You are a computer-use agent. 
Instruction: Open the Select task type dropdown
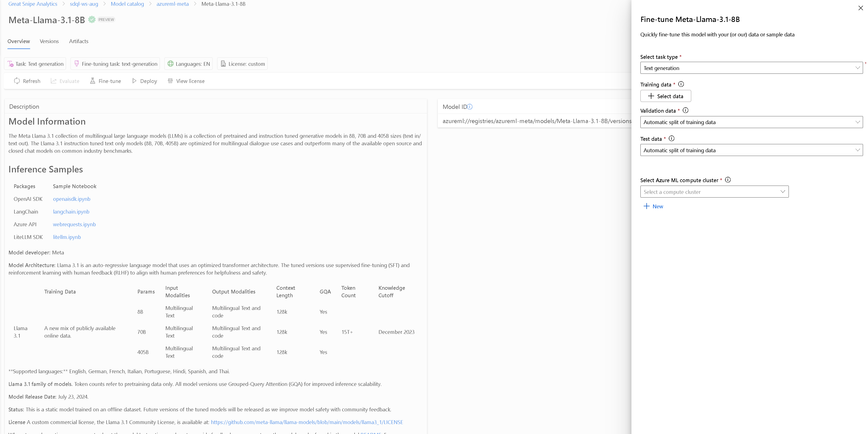pyautogui.click(x=751, y=68)
